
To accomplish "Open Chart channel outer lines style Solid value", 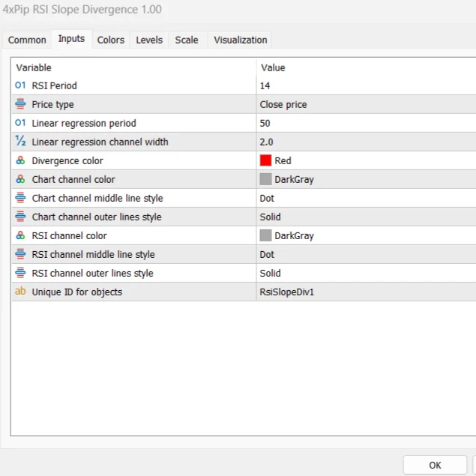I will tap(271, 217).
